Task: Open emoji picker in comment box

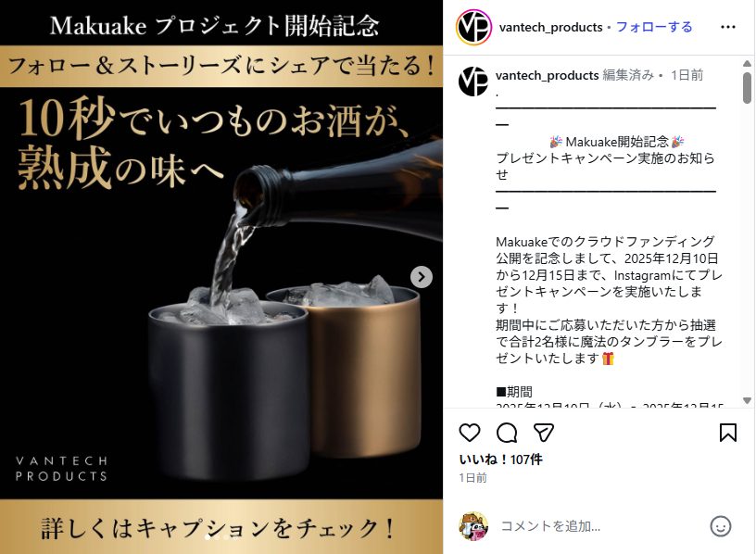Action: 720,526
